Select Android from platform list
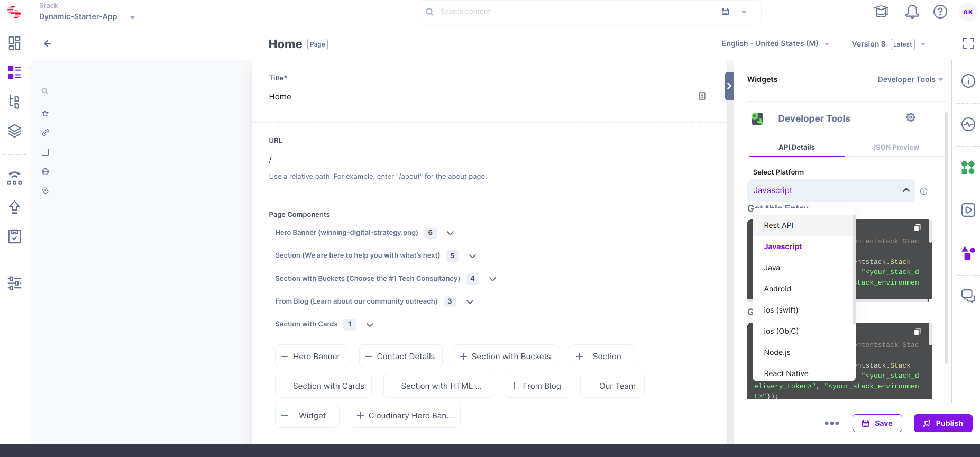 tap(803, 289)
